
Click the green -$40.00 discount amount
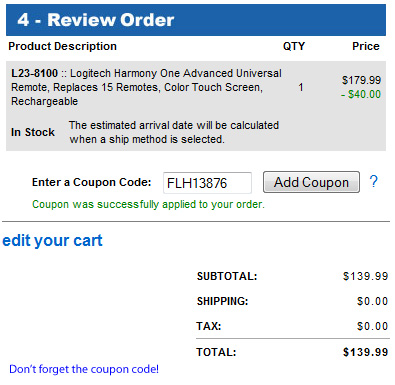pos(361,94)
